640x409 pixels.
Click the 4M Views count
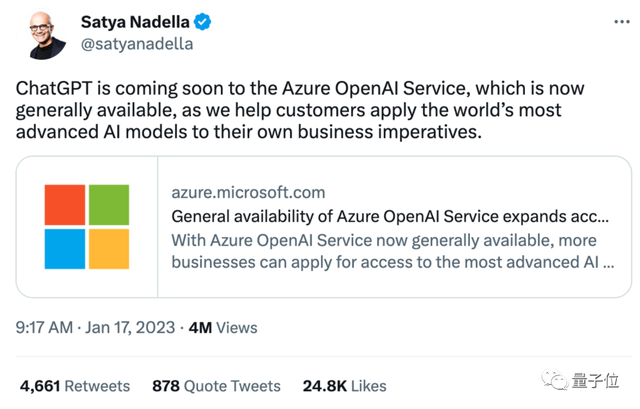(x=221, y=327)
